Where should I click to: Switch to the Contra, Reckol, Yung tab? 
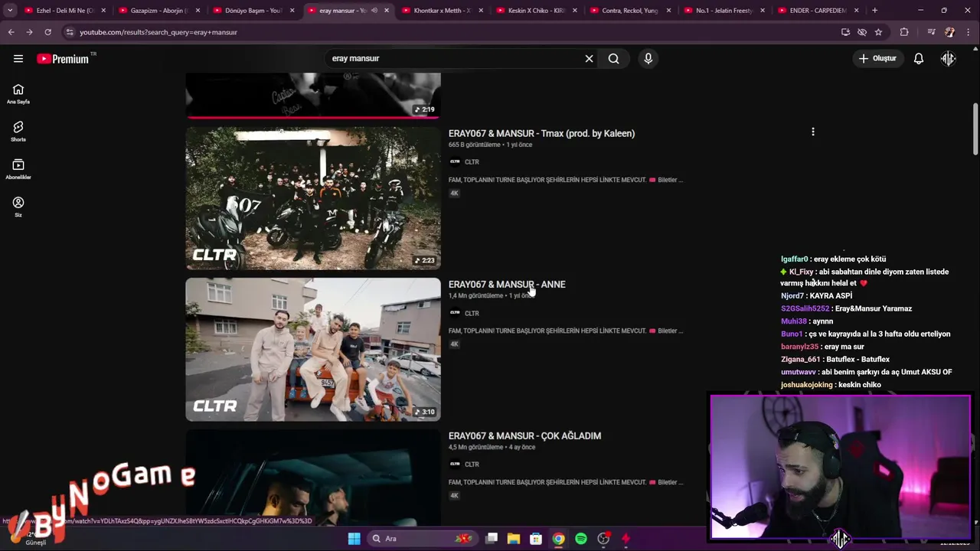pos(629,11)
